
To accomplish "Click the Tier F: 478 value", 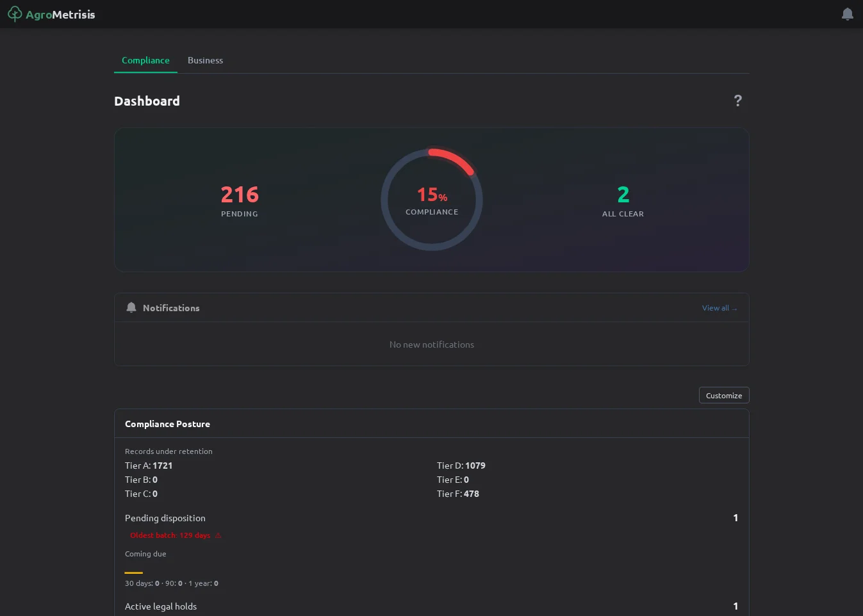I will [x=458, y=494].
